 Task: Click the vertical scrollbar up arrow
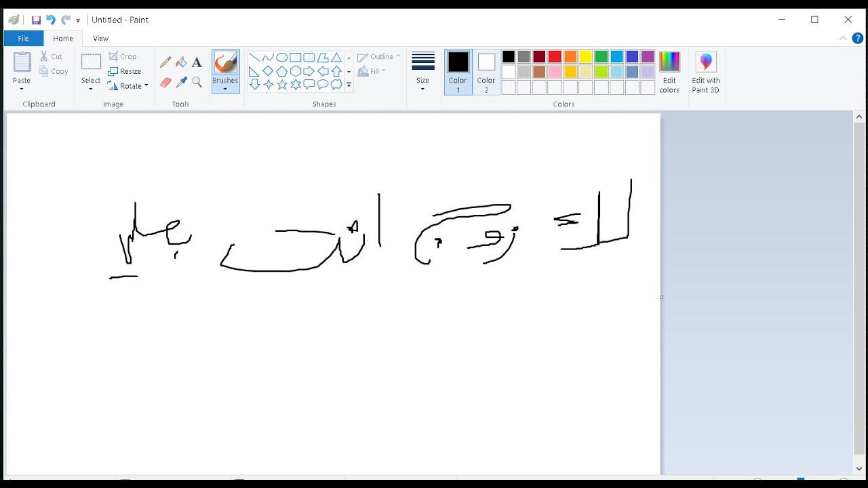click(859, 118)
